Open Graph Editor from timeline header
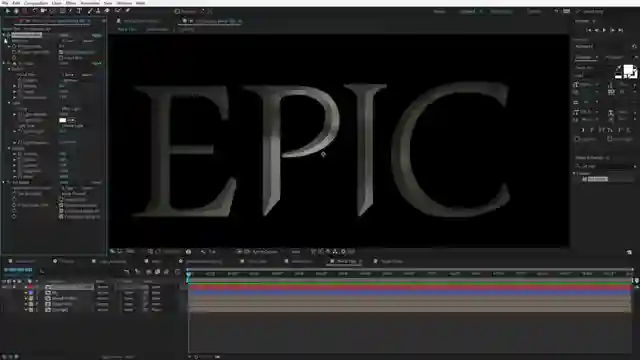This screenshot has height=360, width=640. 177,271
